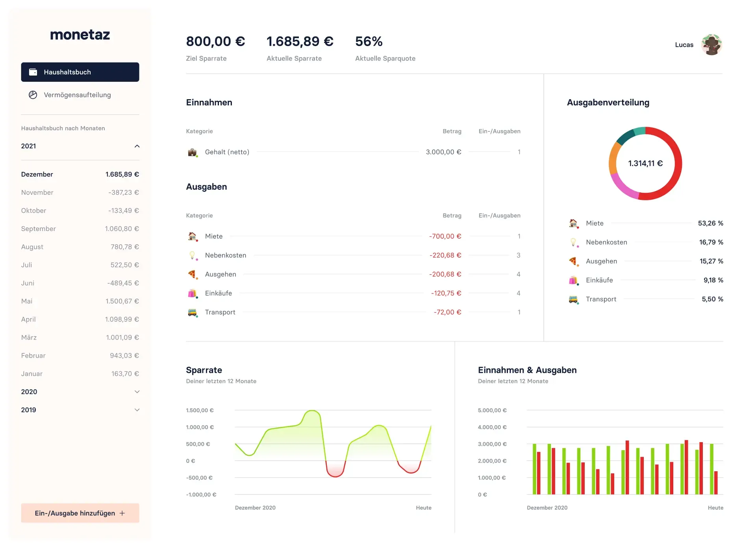Image resolution: width=756 pixels, height=548 pixels.
Task: Click the pizza icon next to Ausgehen
Action: tap(192, 274)
